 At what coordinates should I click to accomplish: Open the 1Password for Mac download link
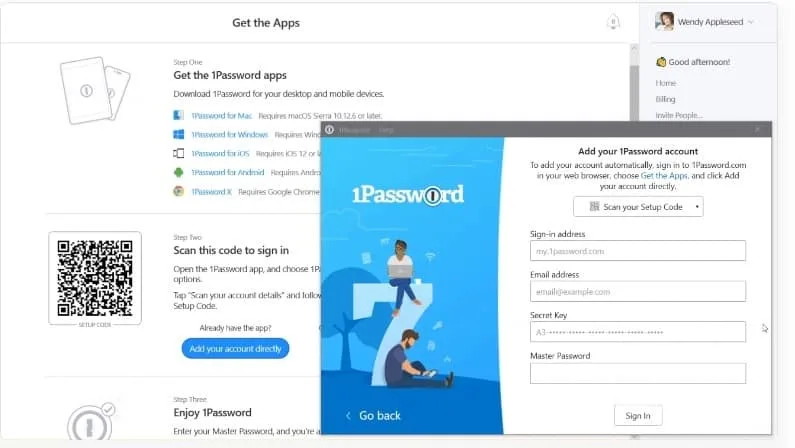click(222, 116)
